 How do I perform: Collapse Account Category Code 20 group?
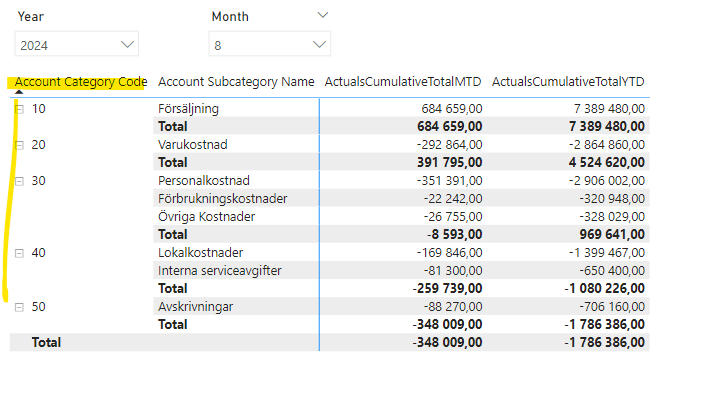(19, 145)
